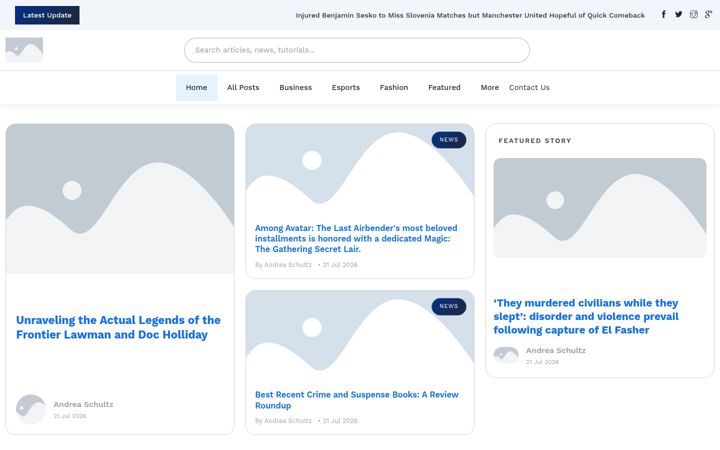Viewport: 720px width, 450px height.
Task: Open the Twitter social icon
Action: [679, 15]
